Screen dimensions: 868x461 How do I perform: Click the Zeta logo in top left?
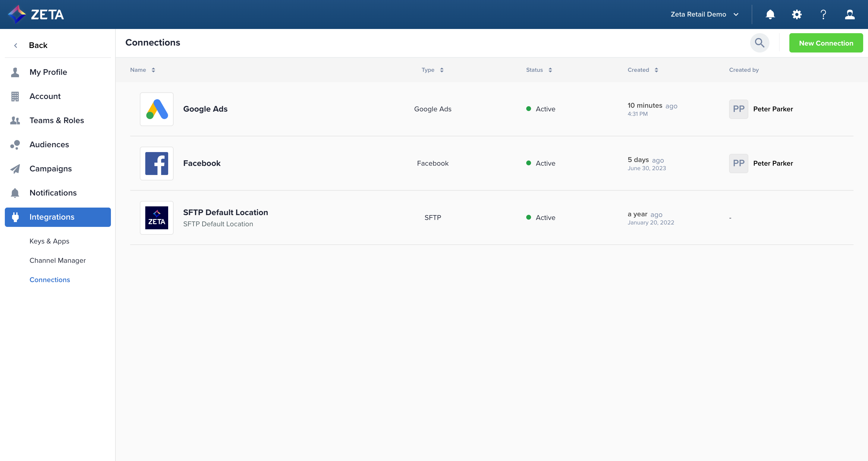[x=36, y=14]
